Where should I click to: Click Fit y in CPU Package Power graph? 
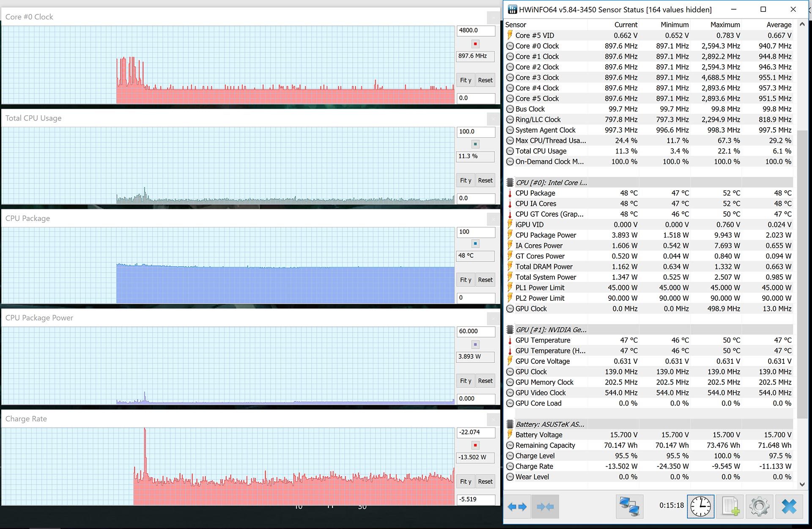(466, 381)
